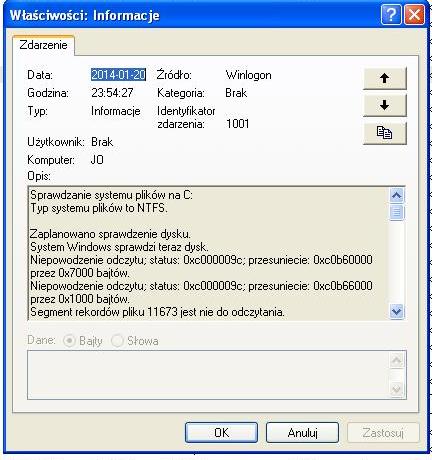Click the Anuluj button
432x460 pixels.
pos(302,433)
